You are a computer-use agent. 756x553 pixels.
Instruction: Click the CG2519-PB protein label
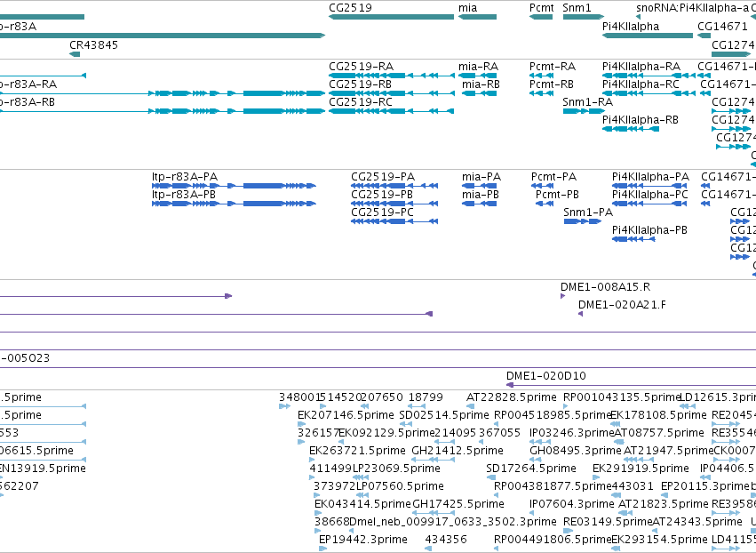click(382, 195)
